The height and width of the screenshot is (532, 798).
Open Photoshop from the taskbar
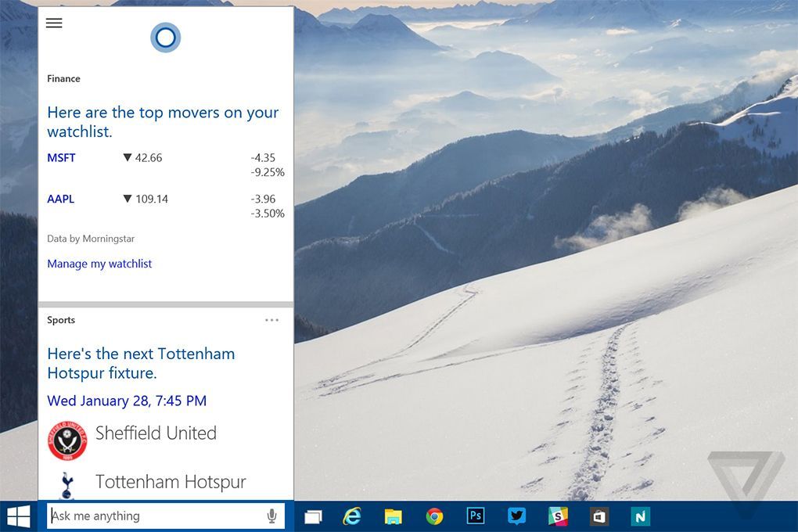(x=475, y=516)
